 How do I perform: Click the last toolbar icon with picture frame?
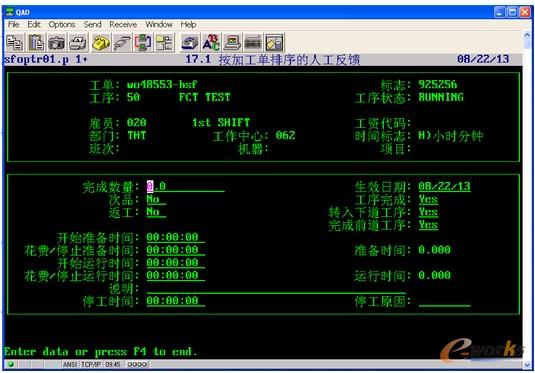click(x=274, y=43)
